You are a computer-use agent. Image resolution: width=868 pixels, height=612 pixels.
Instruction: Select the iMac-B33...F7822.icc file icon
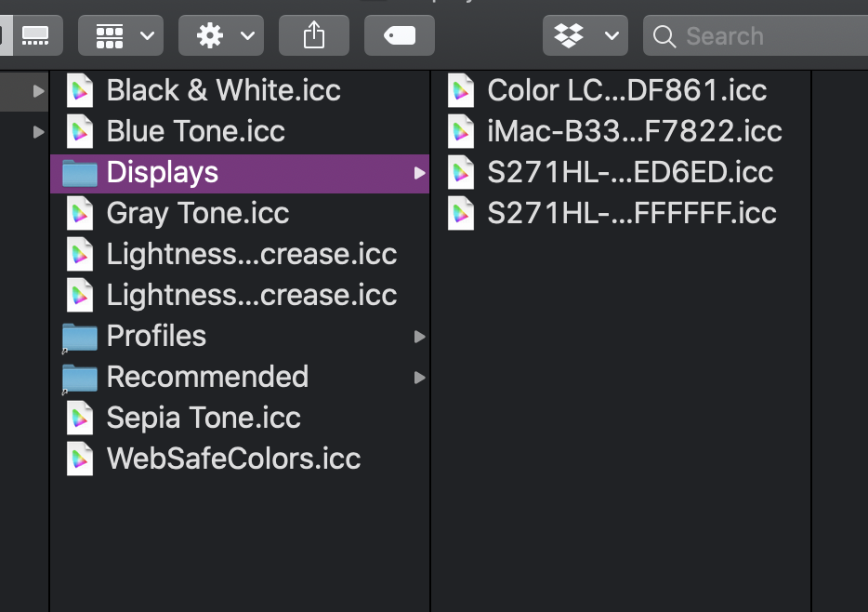click(x=461, y=131)
